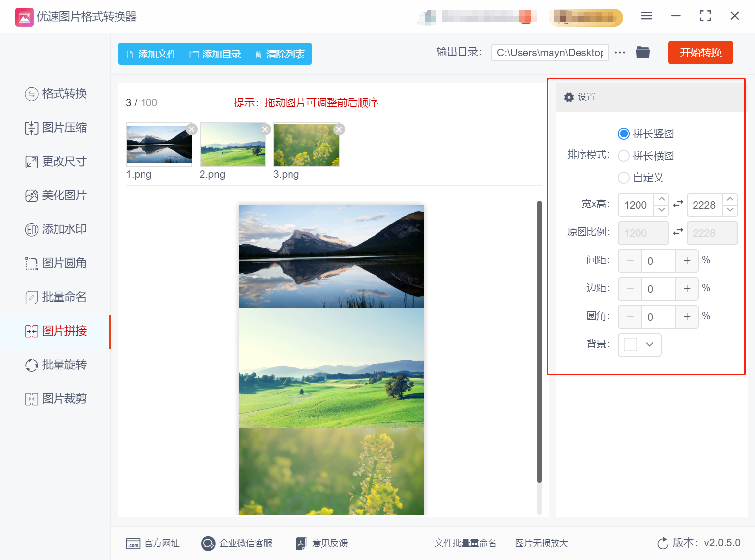Click the settings gear icon
Image resolution: width=755 pixels, height=560 pixels.
[569, 97]
